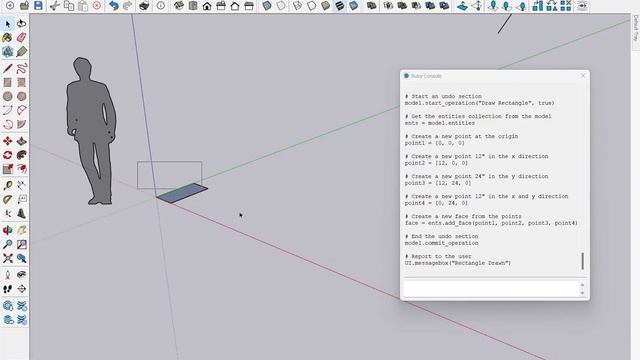Screen dimensions: 640x360
Task: Click the Ruby Console input field
Action: tap(491, 289)
